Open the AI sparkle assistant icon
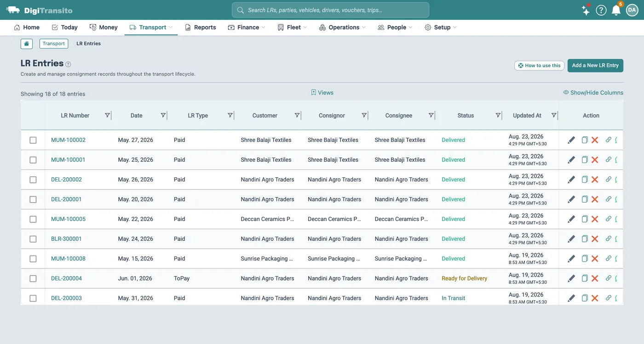The image size is (644, 344). pyautogui.click(x=586, y=10)
